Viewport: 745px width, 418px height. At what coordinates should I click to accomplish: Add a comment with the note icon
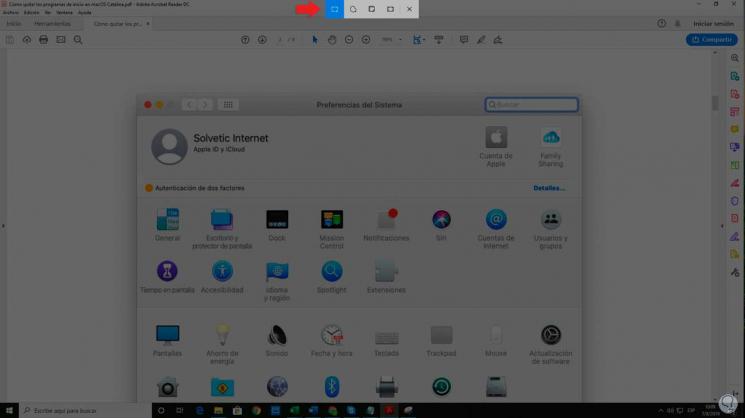coord(464,40)
